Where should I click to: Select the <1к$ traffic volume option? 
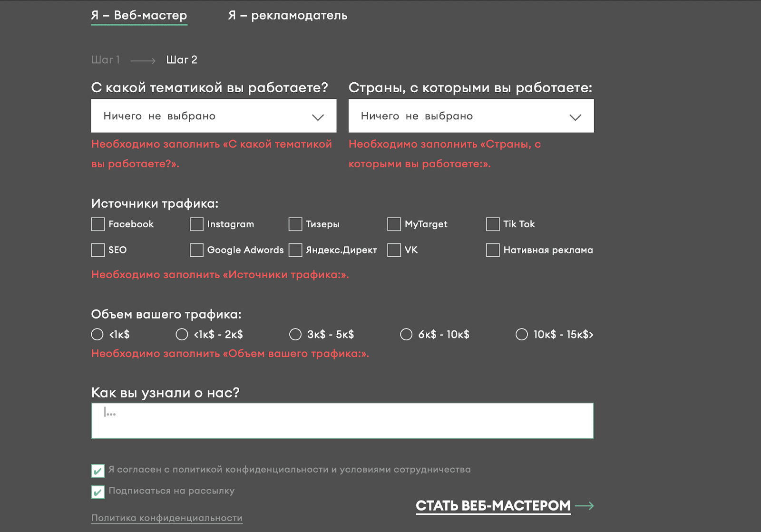pos(98,334)
